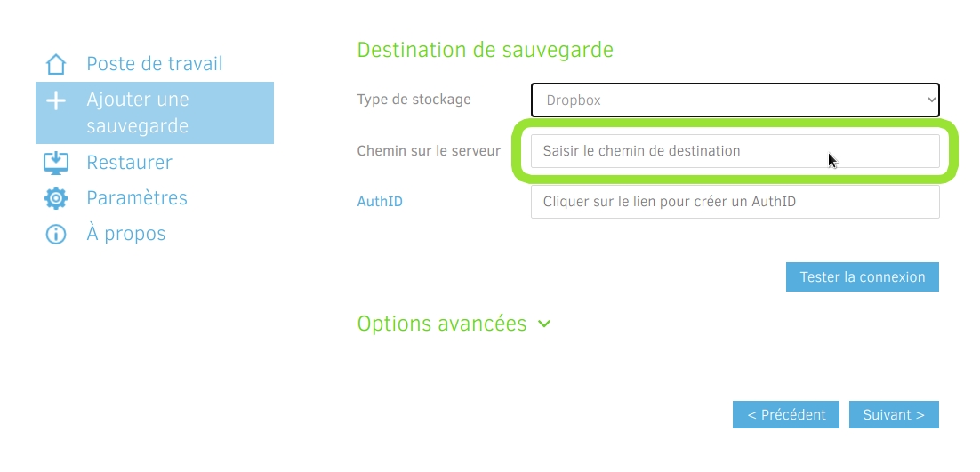Expand the chevron next to Options avancées
Viewport: 980px width, 472px height.
544,324
